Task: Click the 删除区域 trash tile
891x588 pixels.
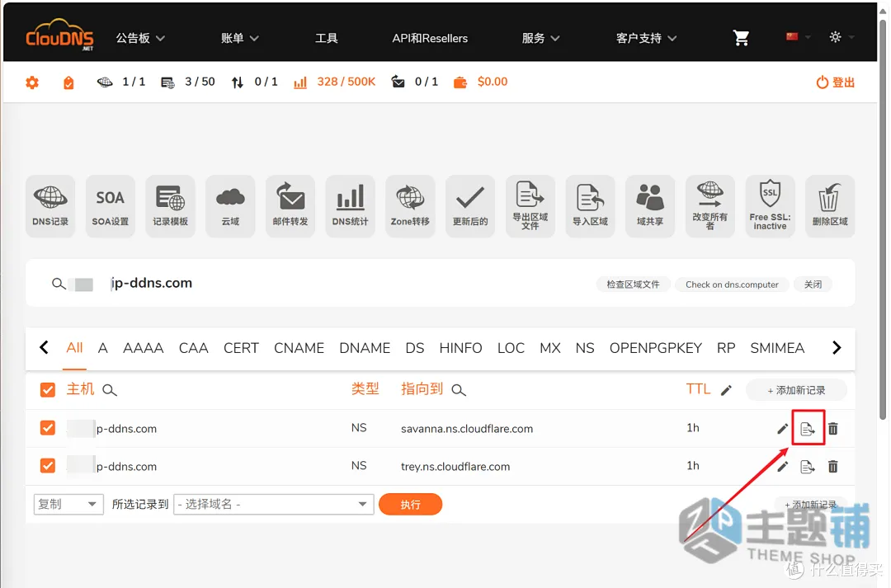Action: tap(830, 205)
